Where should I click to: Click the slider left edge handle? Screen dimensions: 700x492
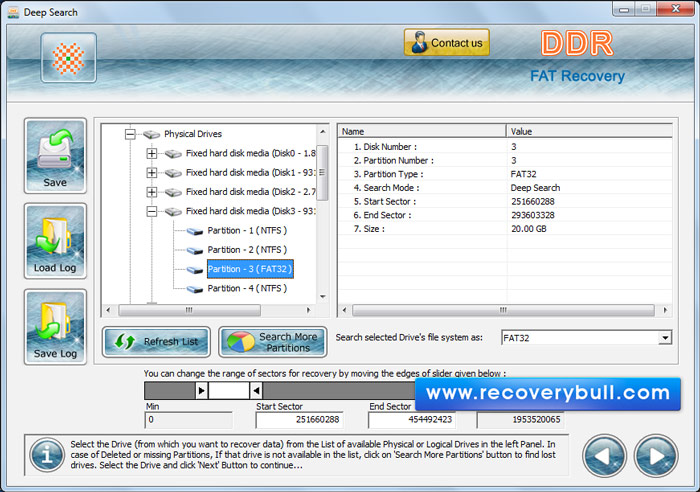(x=202, y=391)
